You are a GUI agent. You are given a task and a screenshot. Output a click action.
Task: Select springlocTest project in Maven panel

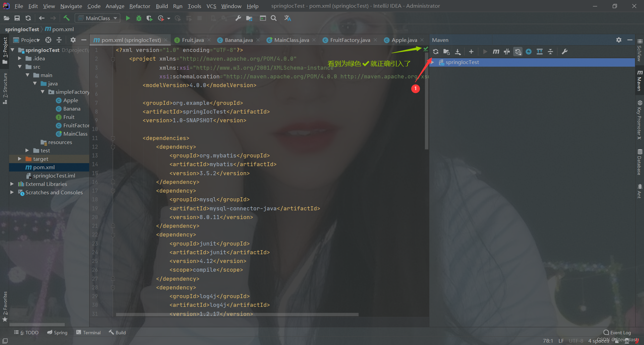coord(462,62)
